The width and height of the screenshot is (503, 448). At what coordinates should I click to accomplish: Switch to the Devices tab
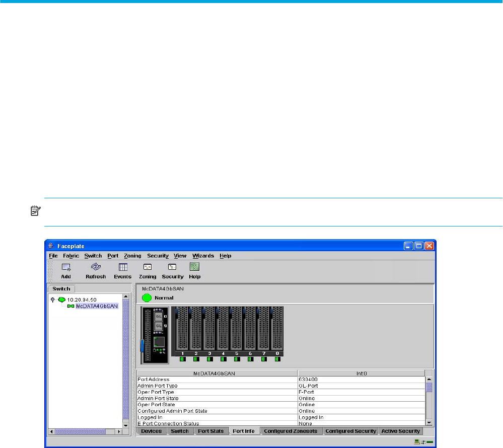click(152, 431)
